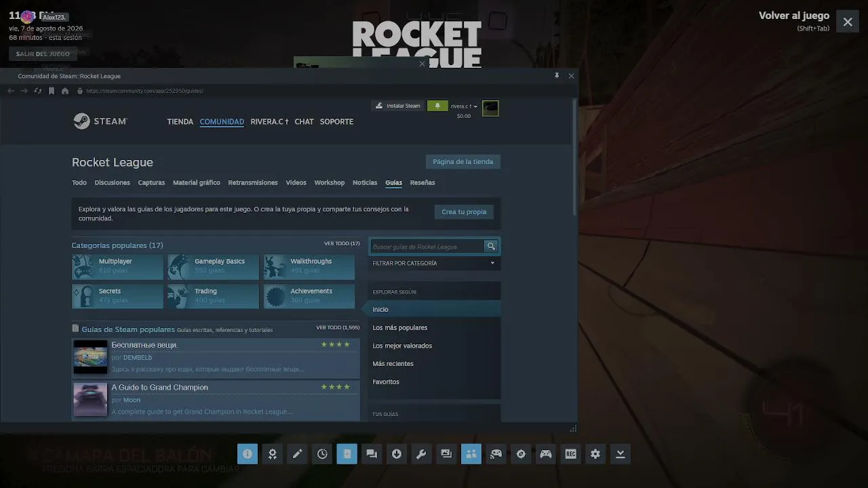Open the Walkthroughs guides category
This screenshot has height=488, width=868.
(309, 266)
